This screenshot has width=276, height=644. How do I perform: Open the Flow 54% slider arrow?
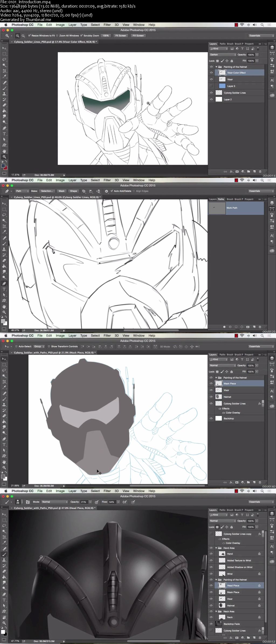click(x=118, y=502)
